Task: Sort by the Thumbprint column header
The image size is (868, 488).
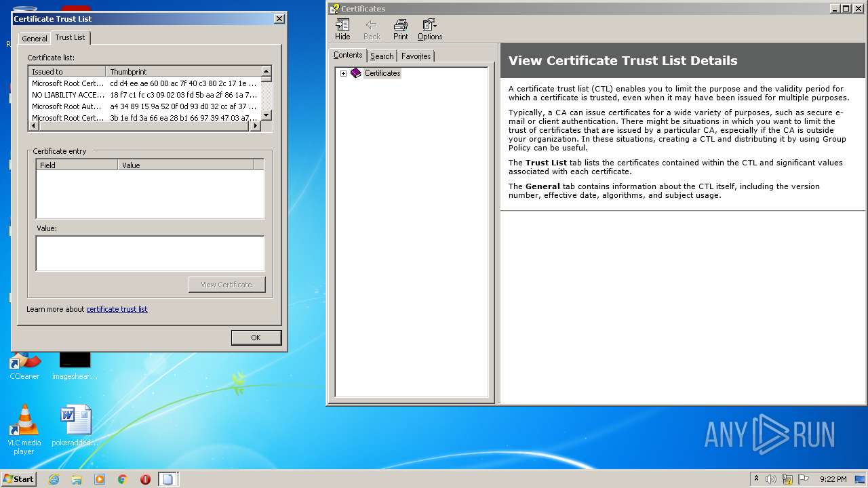Action: [x=183, y=71]
